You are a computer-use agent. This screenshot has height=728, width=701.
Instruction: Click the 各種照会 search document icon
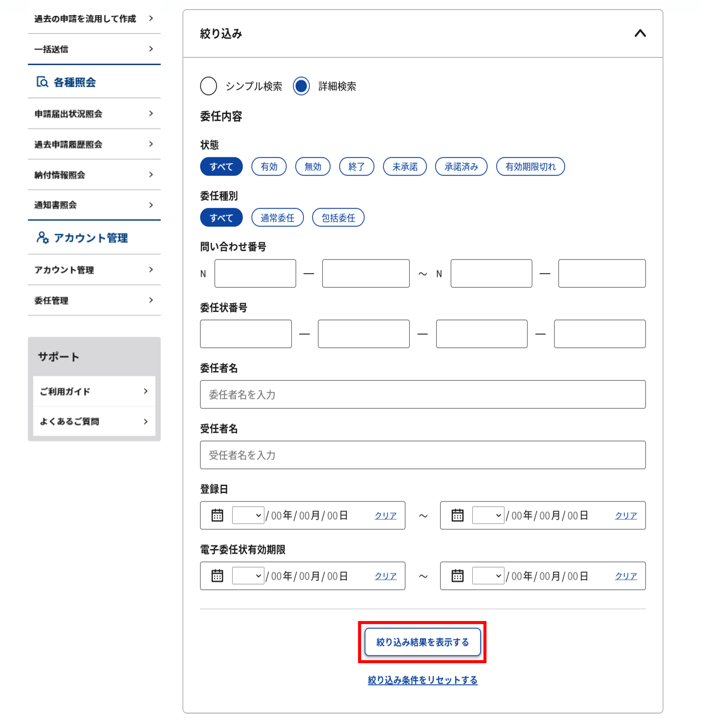42,82
